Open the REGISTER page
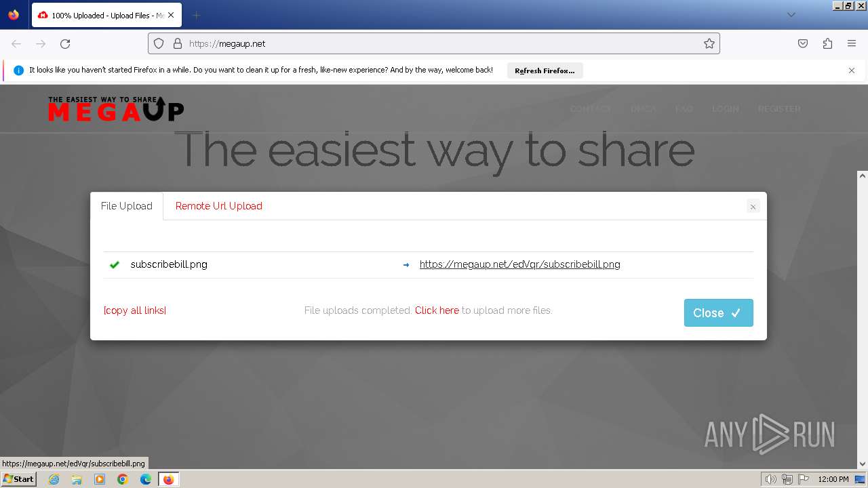868x488 pixels. click(779, 108)
